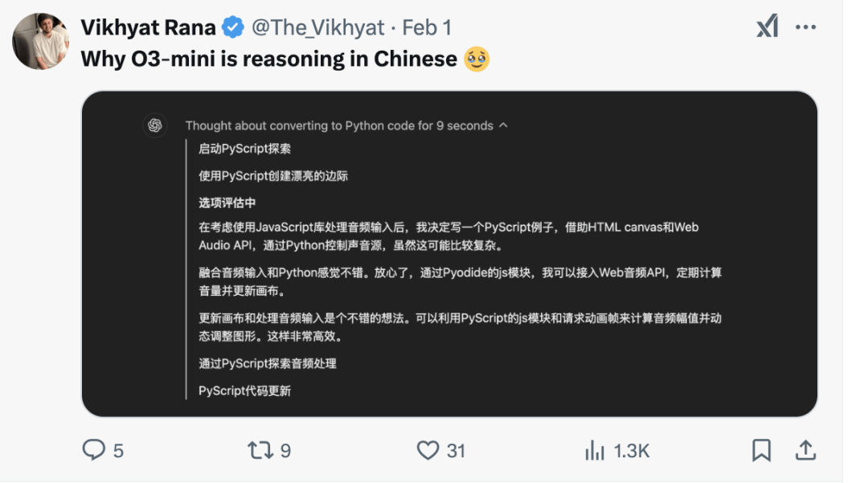Click the tweet text about O3-mini
This screenshot has width=868, height=483.
[x=285, y=59]
